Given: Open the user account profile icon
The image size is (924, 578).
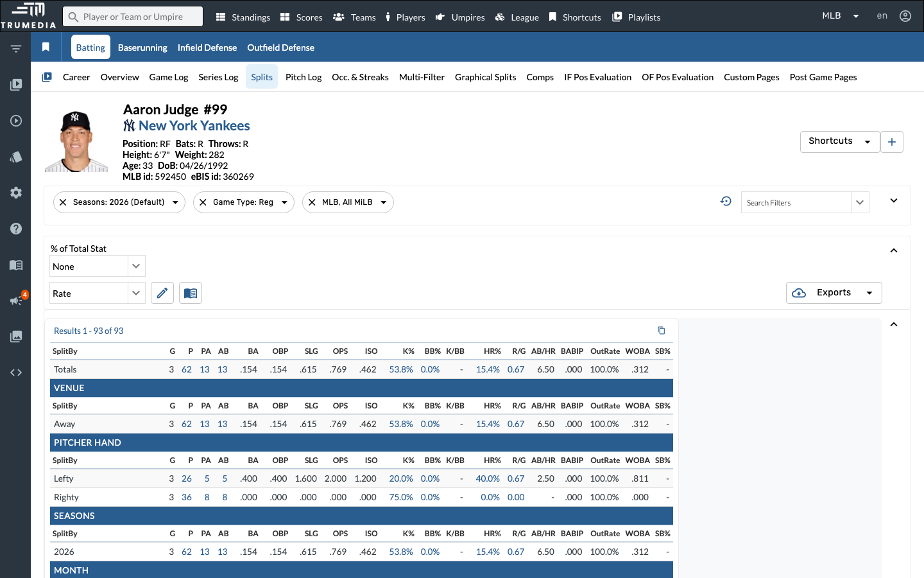Looking at the screenshot, I should tap(905, 16).
